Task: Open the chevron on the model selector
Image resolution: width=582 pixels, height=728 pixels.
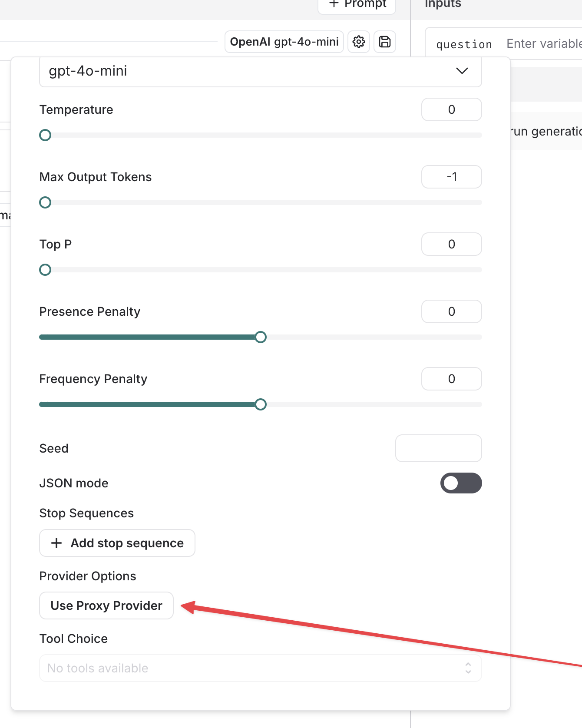Action: click(462, 71)
